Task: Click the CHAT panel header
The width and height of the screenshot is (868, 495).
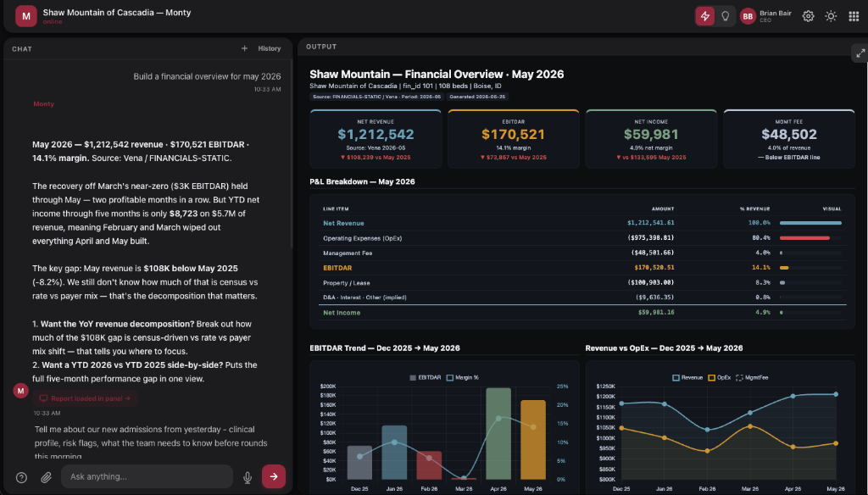Action: tap(22, 48)
